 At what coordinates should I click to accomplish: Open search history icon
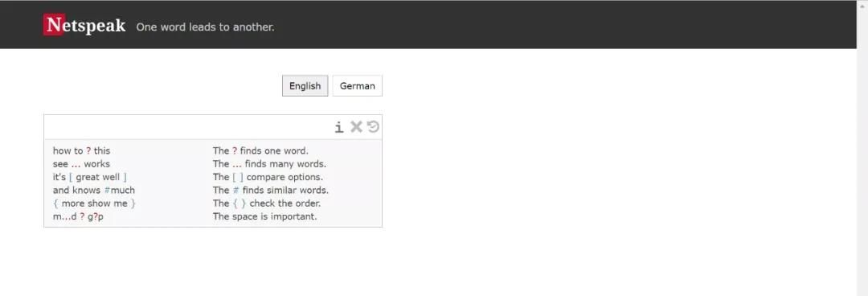(x=373, y=127)
